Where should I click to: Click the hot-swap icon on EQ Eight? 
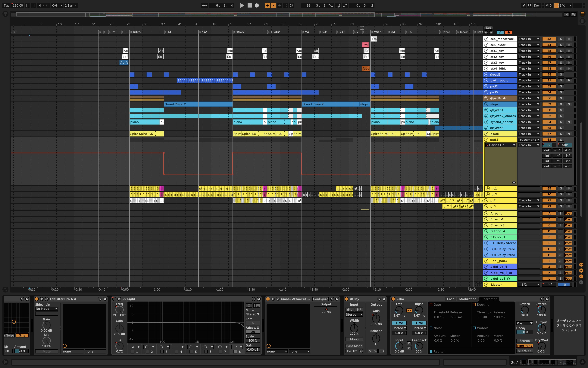[x=253, y=299]
